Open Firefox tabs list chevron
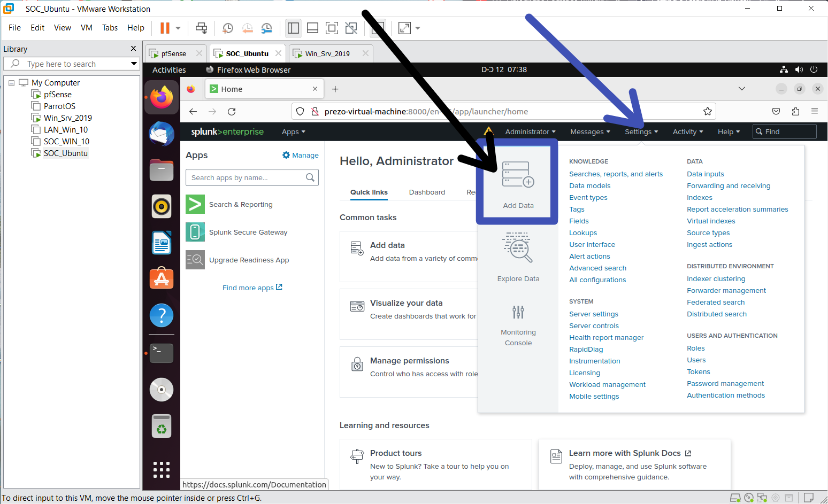This screenshot has height=504, width=828. tap(742, 89)
